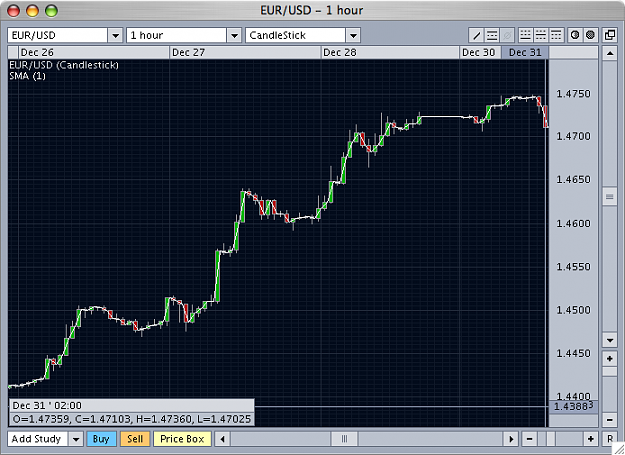Detach chart into separate window

pyautogui.click(x=609, y=35)
